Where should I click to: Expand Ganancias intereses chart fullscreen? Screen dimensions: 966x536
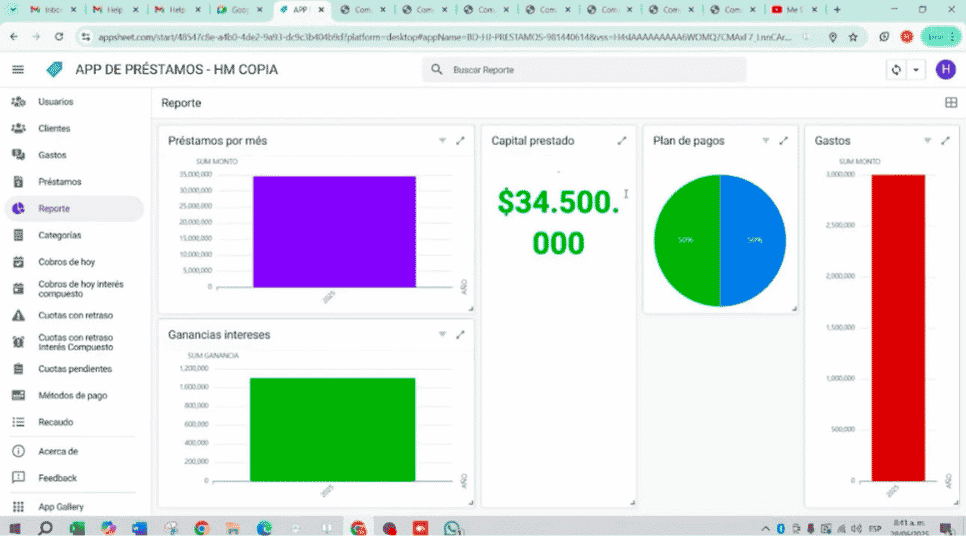[x=460, y=335]
